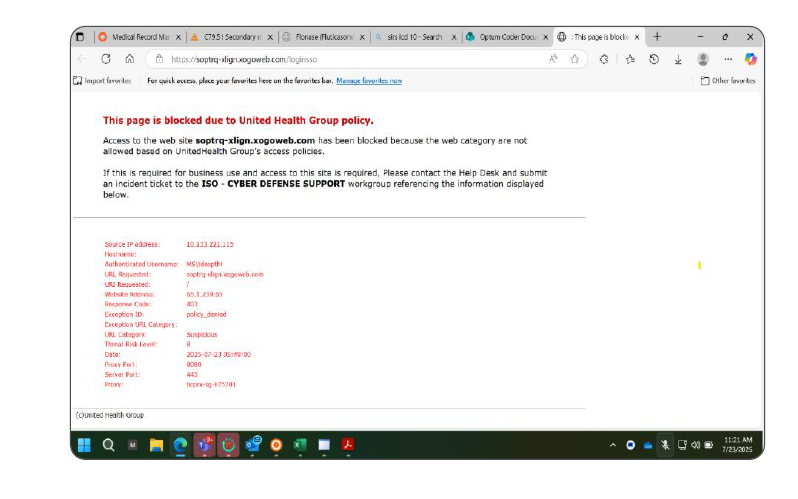Click the Server Port 443 value
This screenshot has height=499, width=798.
coord(192,374)
